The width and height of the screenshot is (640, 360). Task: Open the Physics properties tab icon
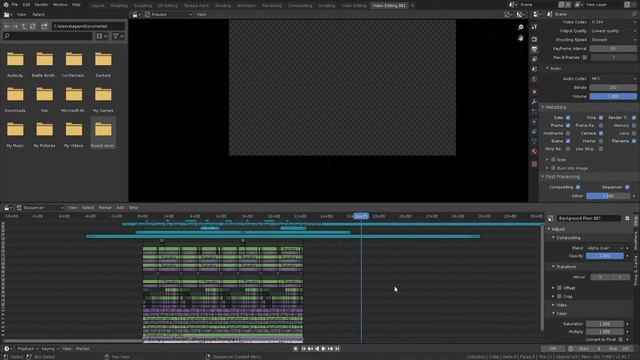point(534,122)
